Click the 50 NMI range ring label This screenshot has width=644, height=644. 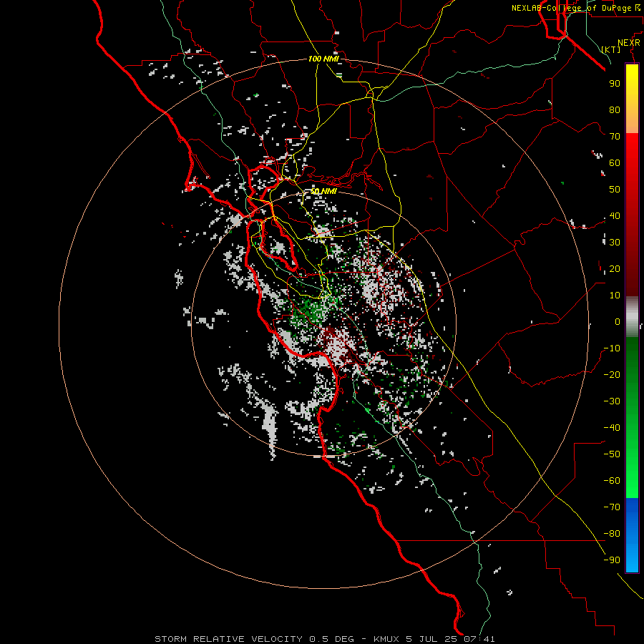323,191
